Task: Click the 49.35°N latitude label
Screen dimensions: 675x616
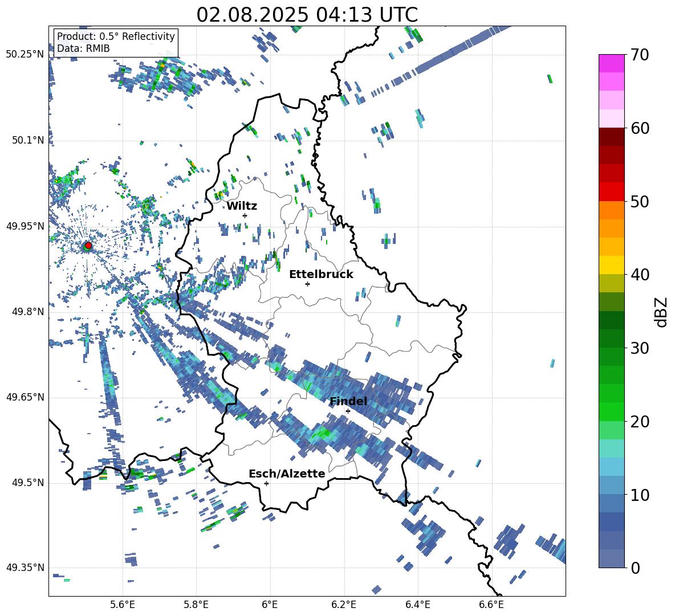Action: pos(25,568)
